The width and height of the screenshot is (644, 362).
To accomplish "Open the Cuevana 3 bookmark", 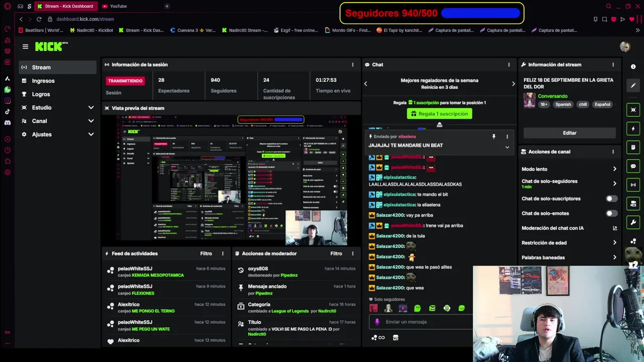I will [193, 30].
